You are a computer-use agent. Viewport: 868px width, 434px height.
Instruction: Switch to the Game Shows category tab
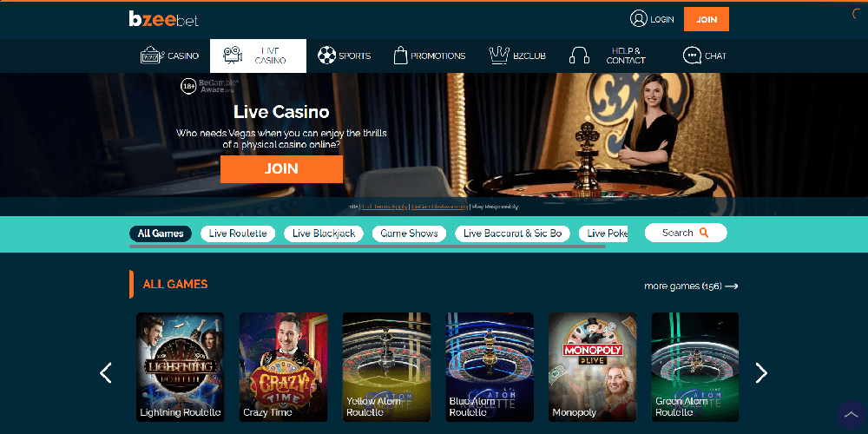409,233
